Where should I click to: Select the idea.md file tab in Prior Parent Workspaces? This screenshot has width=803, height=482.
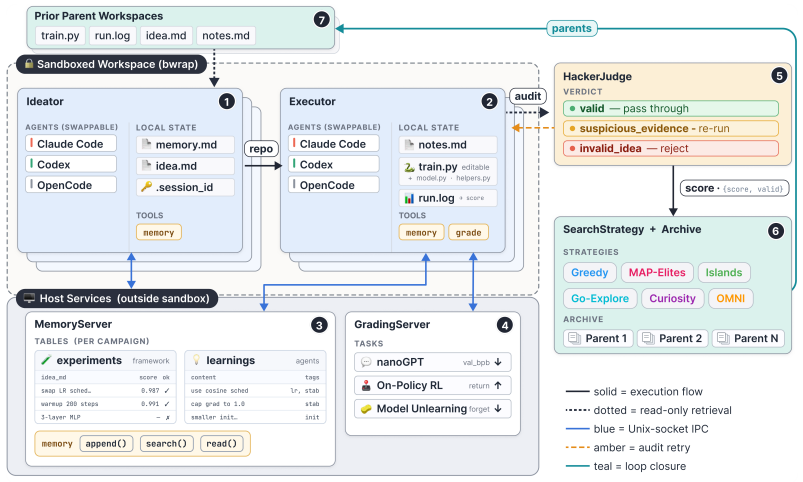pos(166,35)
